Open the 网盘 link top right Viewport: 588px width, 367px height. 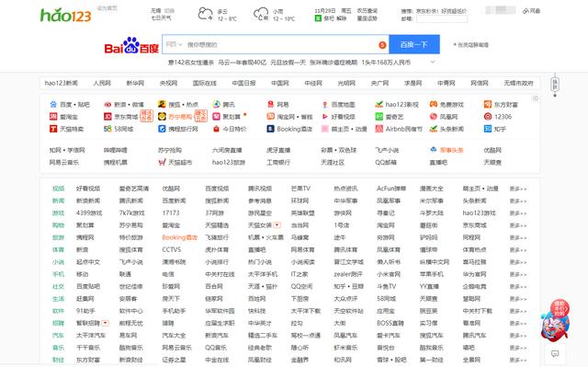(x=531, y=11)
